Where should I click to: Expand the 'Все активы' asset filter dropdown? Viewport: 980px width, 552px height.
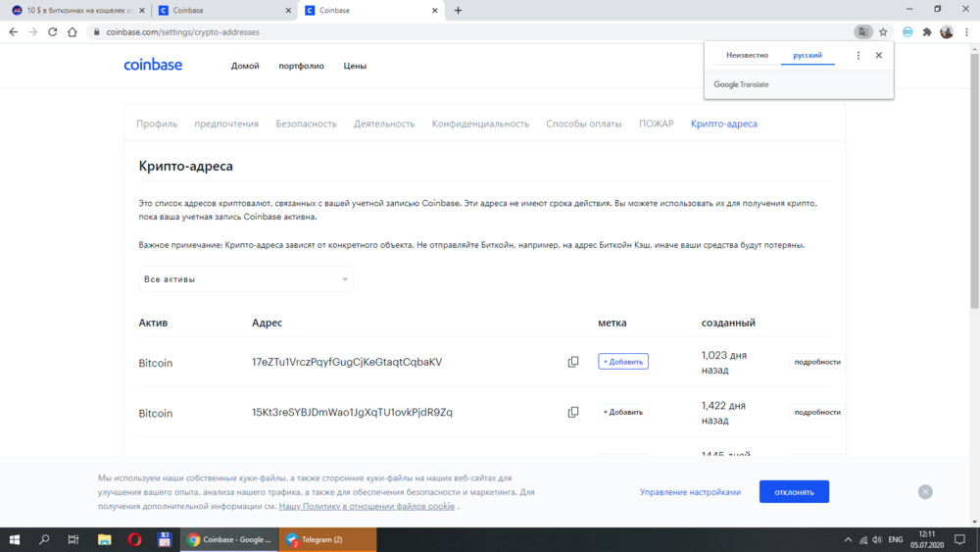(x=246, y=279)
